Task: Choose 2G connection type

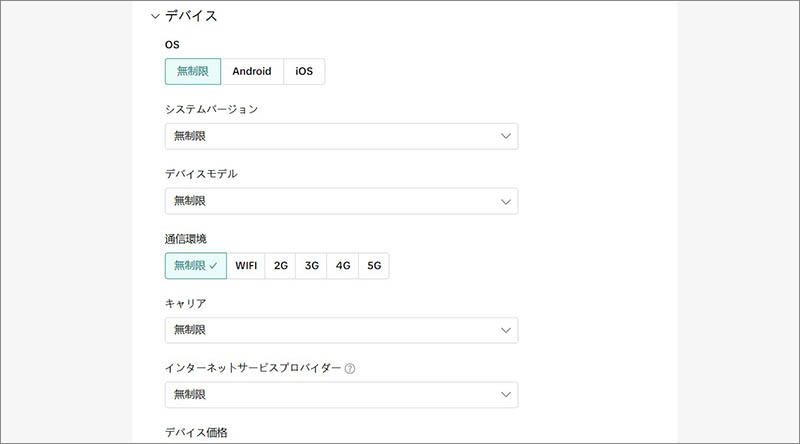Action: click(x=281, y=266)
